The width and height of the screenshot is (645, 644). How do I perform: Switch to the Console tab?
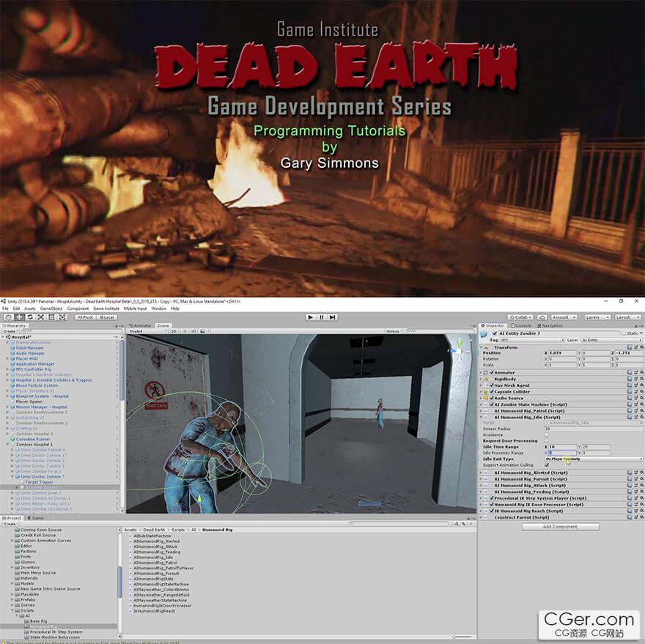point(521,326)
